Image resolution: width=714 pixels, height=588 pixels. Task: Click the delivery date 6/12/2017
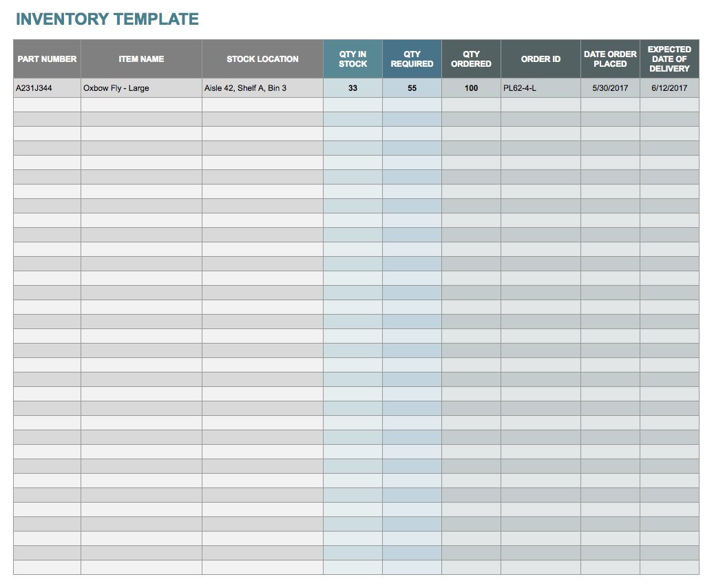coord(669,88)
